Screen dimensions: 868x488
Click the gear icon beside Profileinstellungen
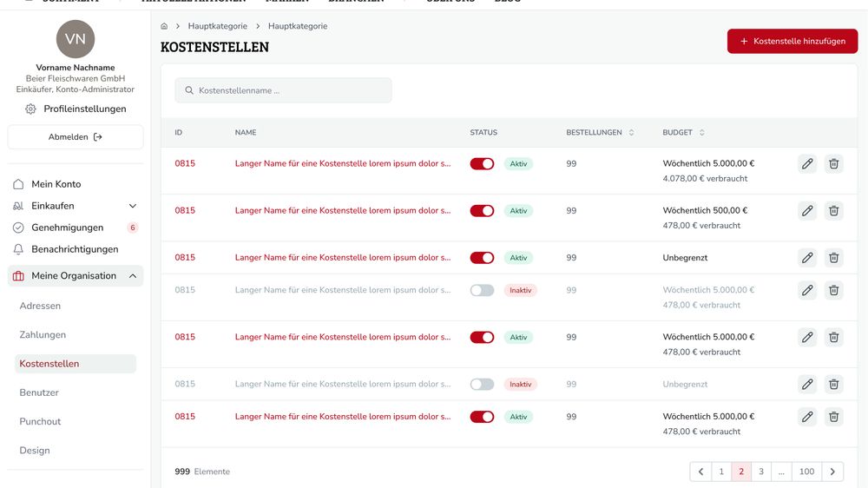point(30,109)
